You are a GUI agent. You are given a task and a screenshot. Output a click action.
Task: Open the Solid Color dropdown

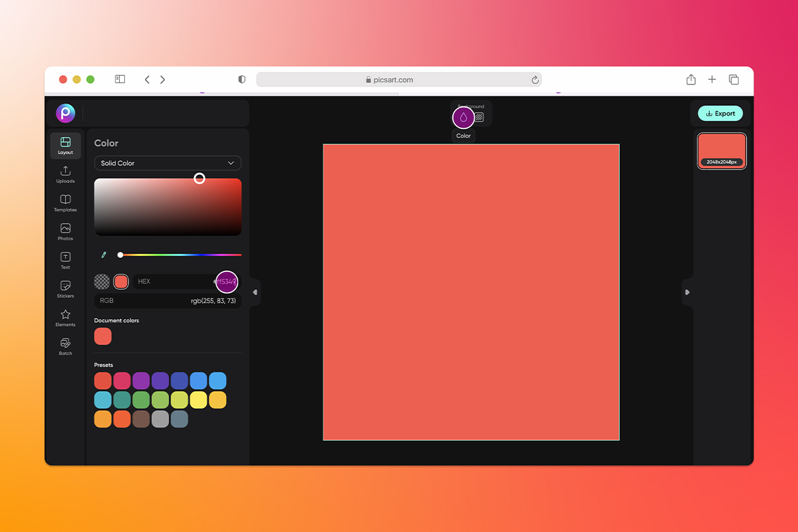[167, 163]
